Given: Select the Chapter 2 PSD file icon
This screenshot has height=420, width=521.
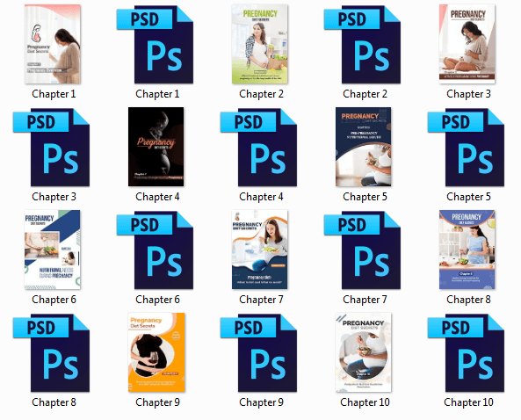Looking at the screenshot, I should coord(363,44).
